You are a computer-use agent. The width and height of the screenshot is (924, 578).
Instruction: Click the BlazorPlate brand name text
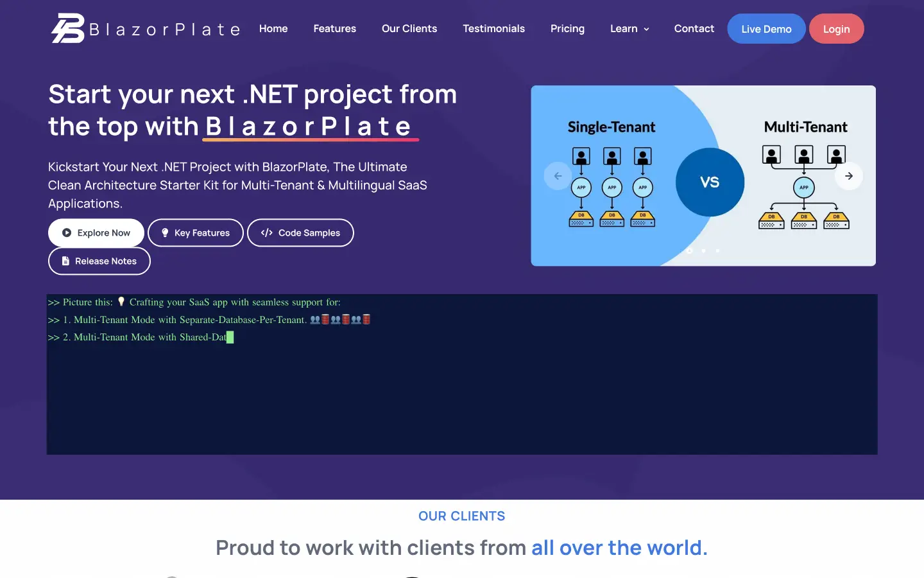pyautogui.click(x=165, y=30)
